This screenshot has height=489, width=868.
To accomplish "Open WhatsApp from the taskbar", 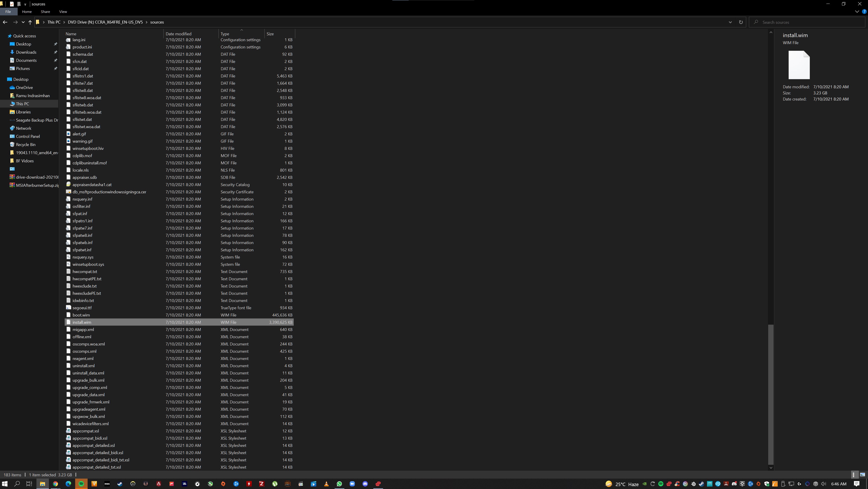I will (x=339, y=484).
